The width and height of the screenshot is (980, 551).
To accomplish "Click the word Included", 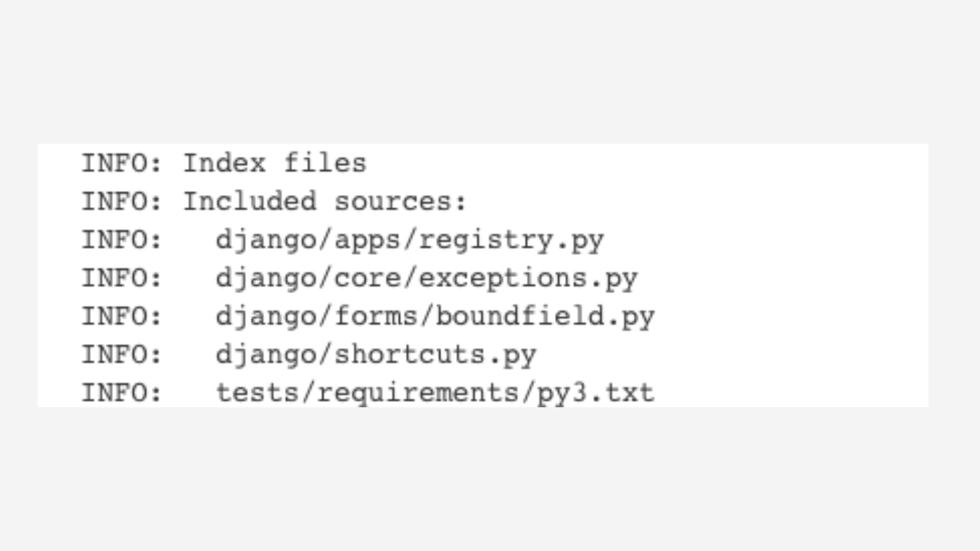I will 250,202.
